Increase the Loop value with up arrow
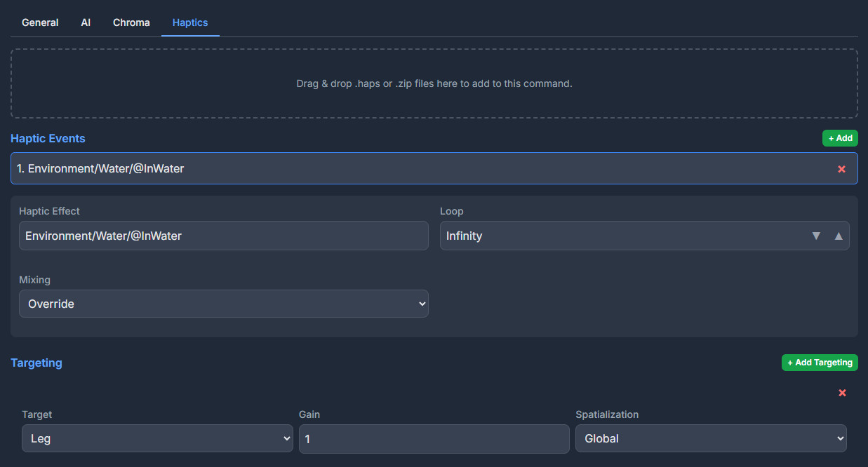Image resolution: width=868 pixels, height=467 pixels. [x=838, y=236]
